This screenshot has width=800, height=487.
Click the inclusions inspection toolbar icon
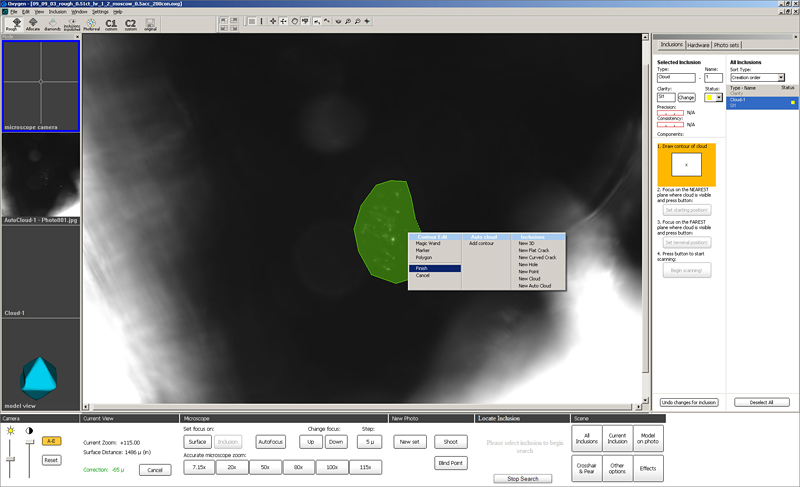click(x=72, y=24)
